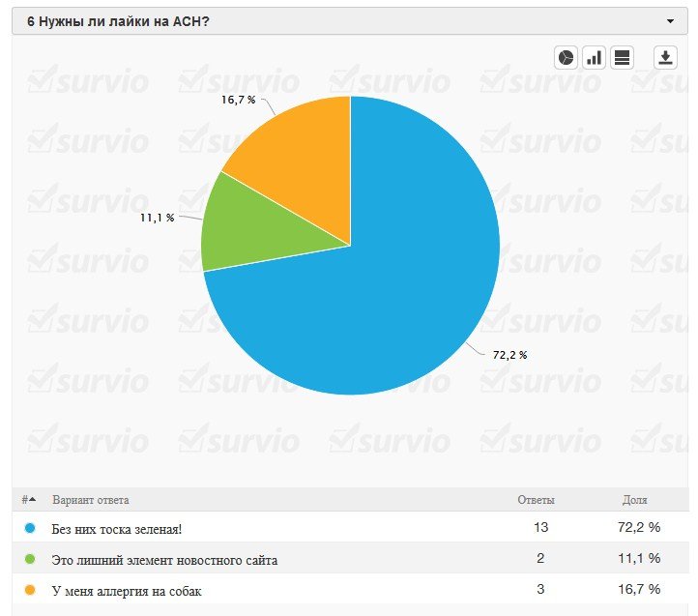Switch to table list view
This screenshot has width=698, height=616.
tap(622, 57)
